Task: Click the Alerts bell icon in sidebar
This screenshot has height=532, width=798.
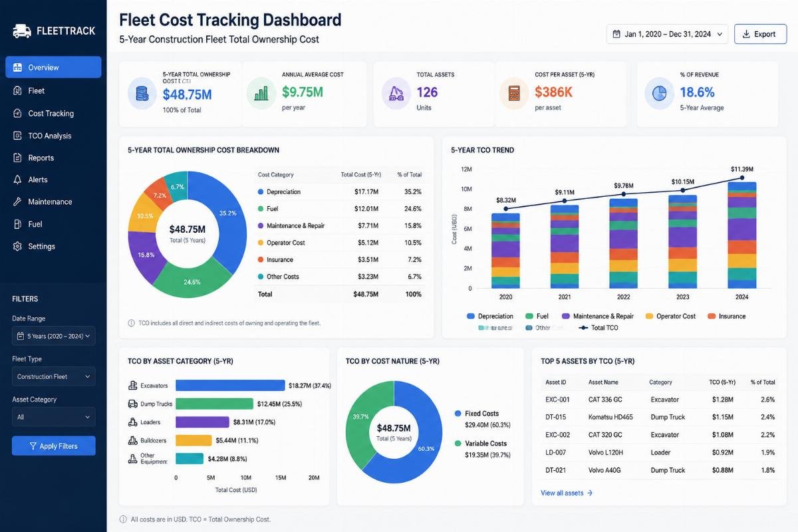Action: coord(18,180)
